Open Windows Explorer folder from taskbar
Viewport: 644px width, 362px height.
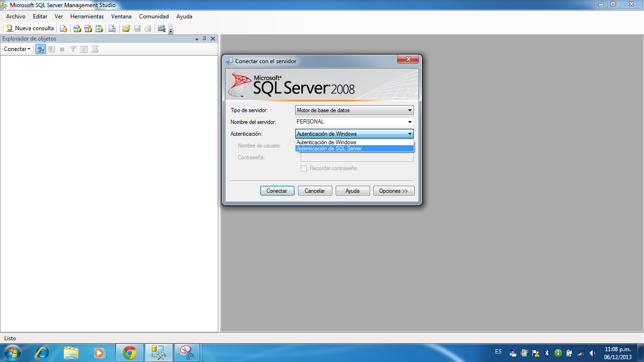click(71, 353)
